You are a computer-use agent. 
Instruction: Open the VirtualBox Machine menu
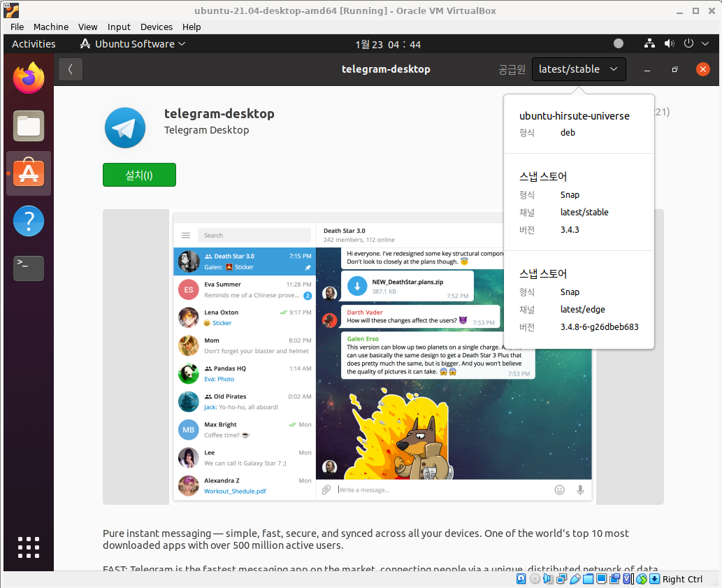pyautogui.click(x=51, y=27)
